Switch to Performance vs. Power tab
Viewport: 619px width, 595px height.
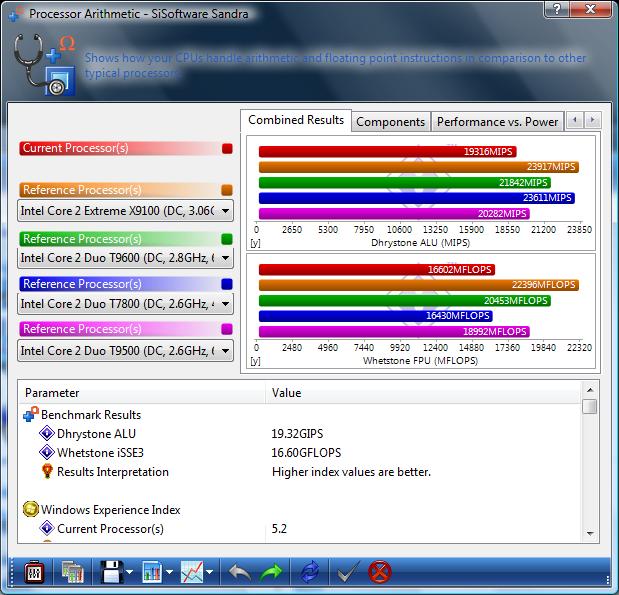497,122
